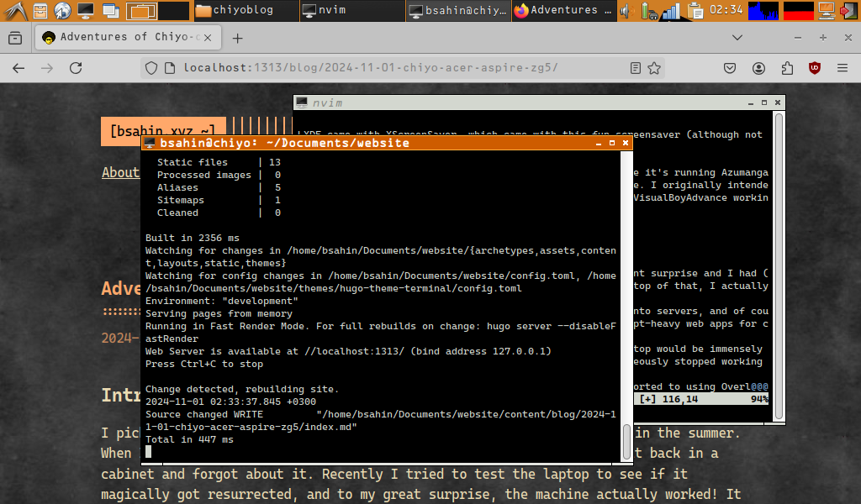
Task: Click the red memory usage monitor graph
Action: coord(798,10)
